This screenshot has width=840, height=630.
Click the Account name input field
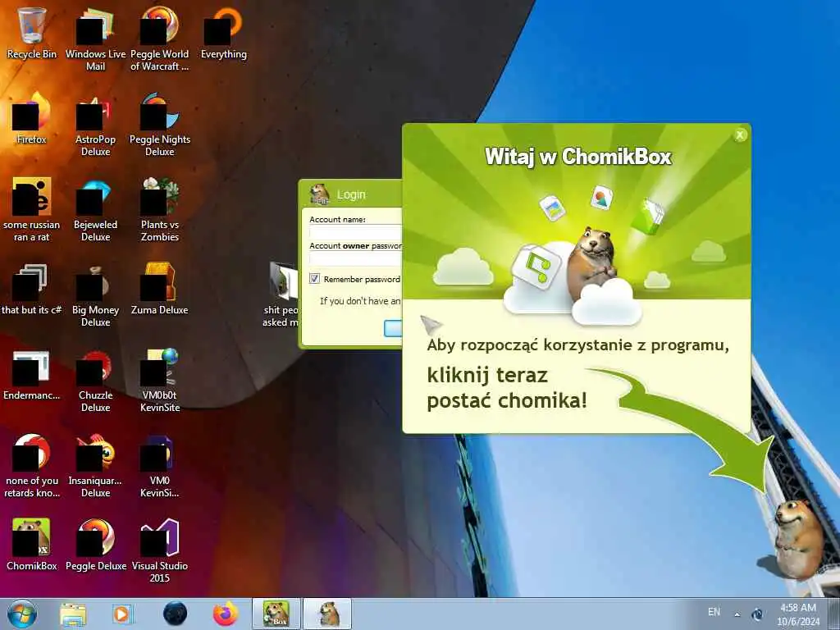tap(356, 232)
